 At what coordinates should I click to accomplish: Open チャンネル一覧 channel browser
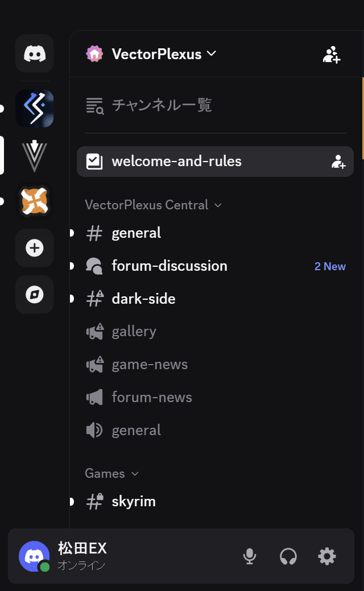point(162,105)
